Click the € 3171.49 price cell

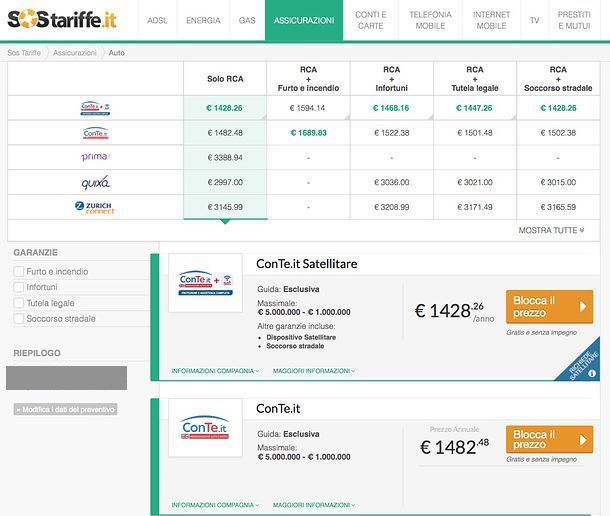(475, 207)
